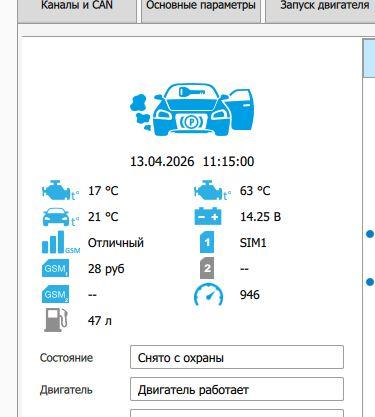This screenshot has width=375, height=417.
Task: Click the active SIM card 1 icon
Action: [x=207, y=242]
